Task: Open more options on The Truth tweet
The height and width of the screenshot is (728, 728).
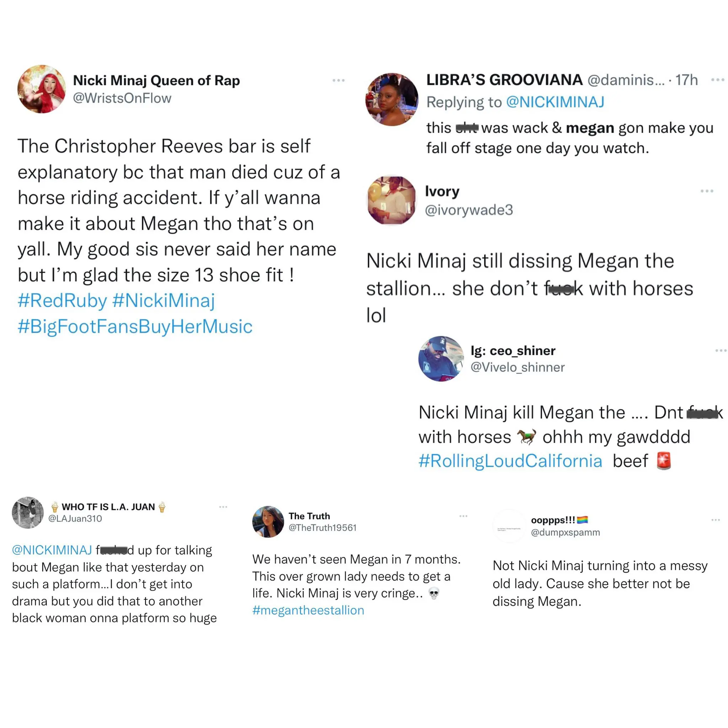Action: point(463,516)
